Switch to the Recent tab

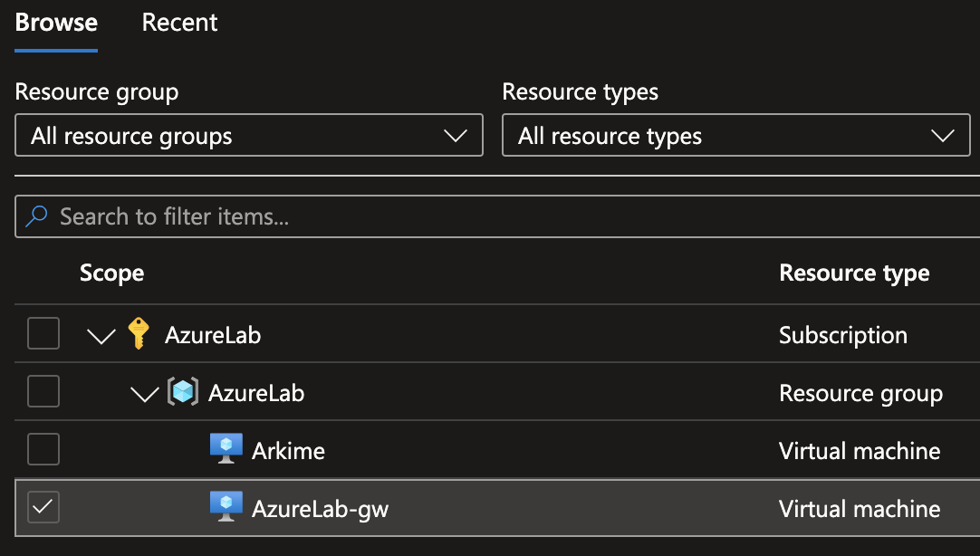pyautogui.click(x=179, y=23)
